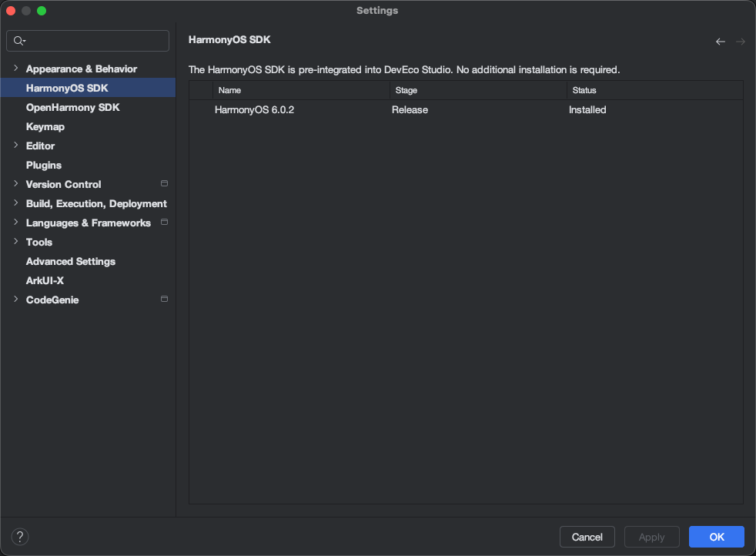Click project-level icon beside Version Control
756x556 pixels.
pyautogui.click(x=164, y=184)
